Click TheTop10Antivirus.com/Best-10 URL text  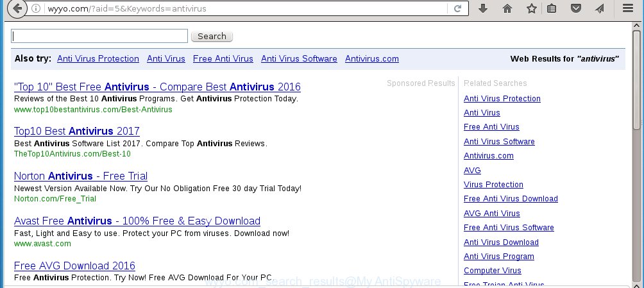72,154
